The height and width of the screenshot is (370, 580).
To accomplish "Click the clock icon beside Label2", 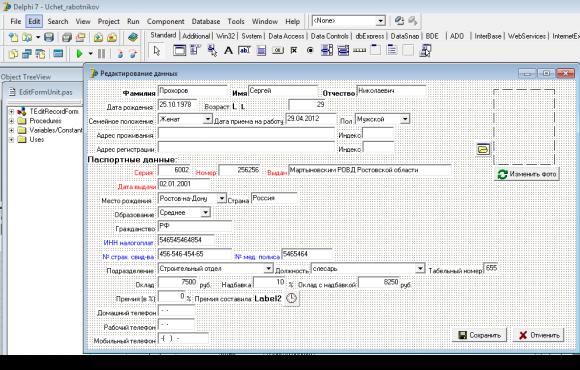I will 291,298.
